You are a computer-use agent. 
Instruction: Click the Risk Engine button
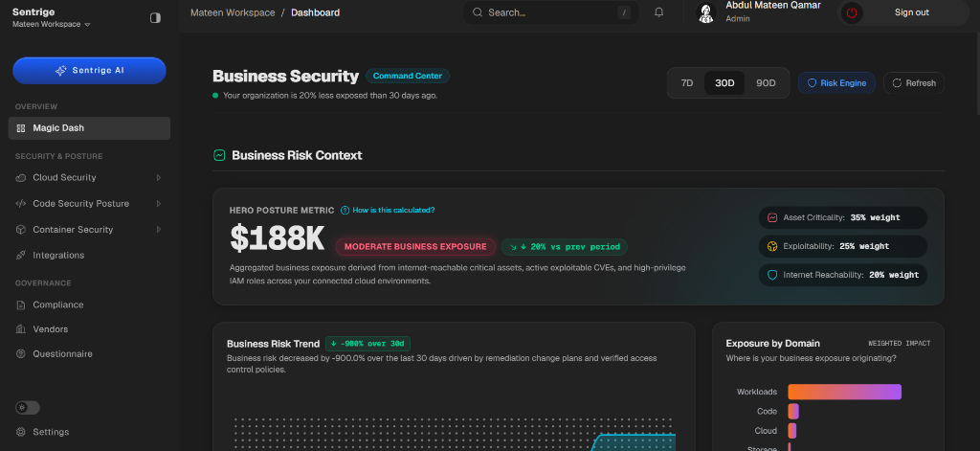point(836,83)
